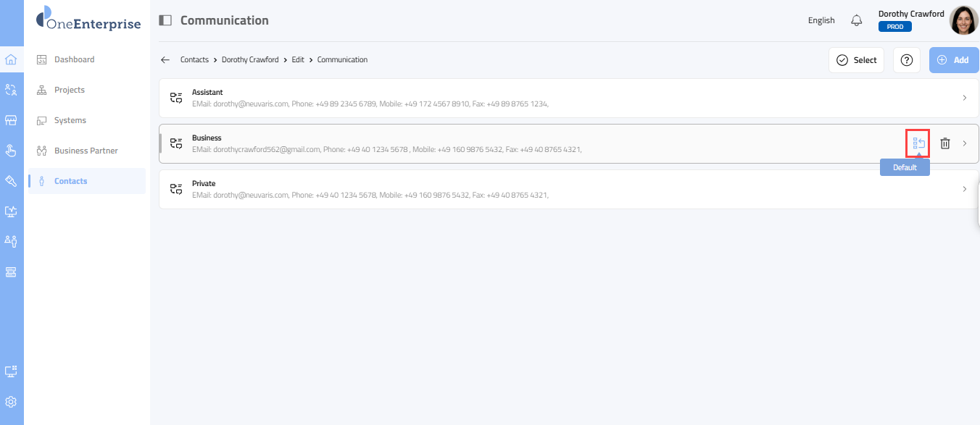980x425 pixels.
Task: Set Business communication as default
Action: [918, 143]
